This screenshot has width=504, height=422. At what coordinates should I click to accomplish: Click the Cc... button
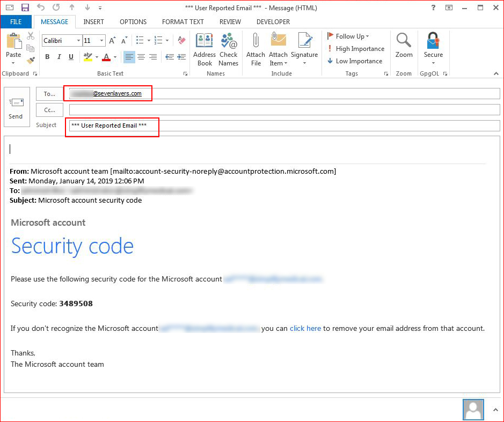(49, 110)
